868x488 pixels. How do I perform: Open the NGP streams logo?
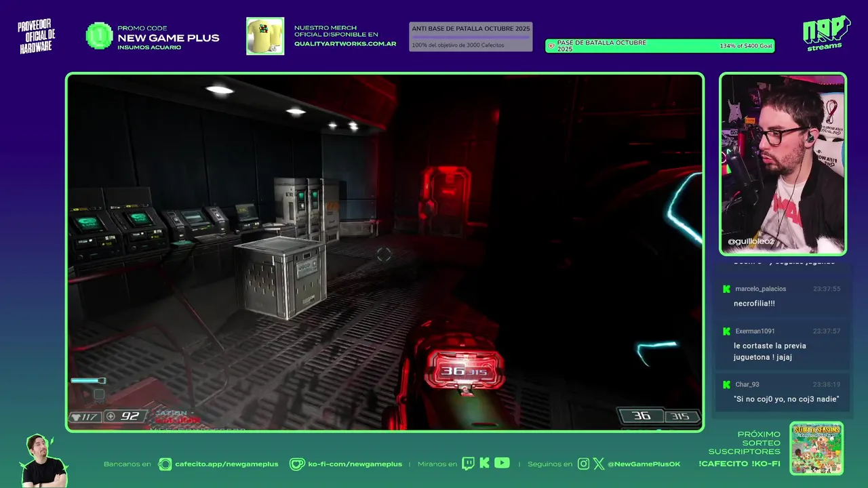[x=827, y=33]
